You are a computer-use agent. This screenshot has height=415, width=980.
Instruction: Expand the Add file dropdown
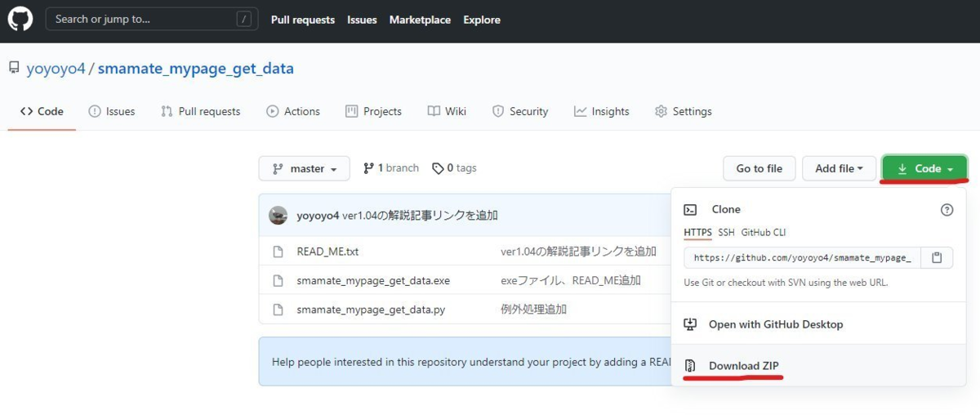click(840, 168)
